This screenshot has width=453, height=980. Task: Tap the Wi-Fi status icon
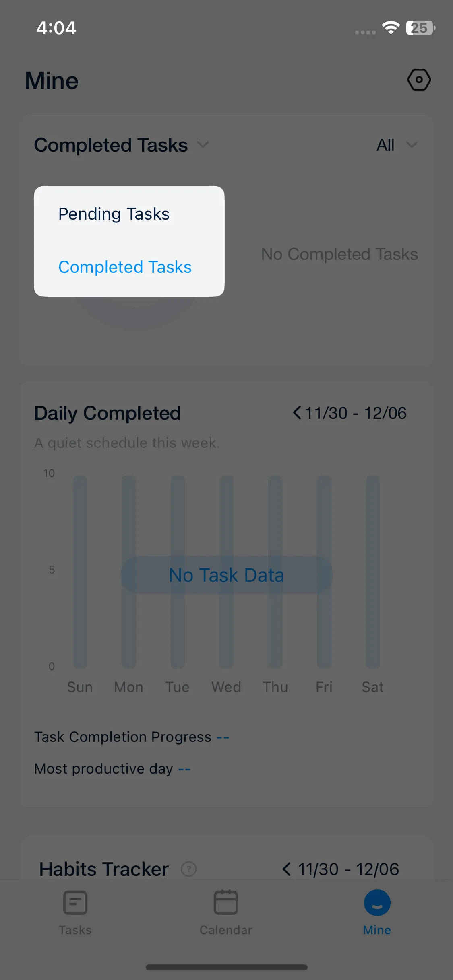click(x=391, y=28)
